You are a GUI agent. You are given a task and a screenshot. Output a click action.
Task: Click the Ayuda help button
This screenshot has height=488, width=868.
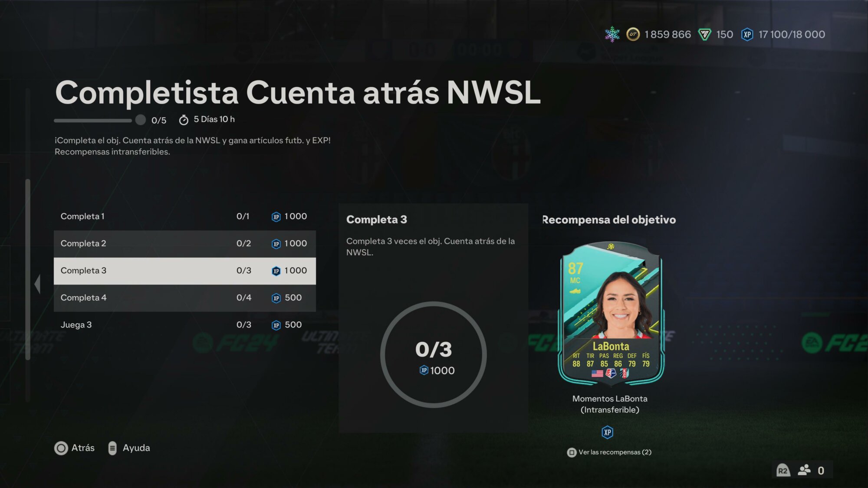(x=129, y=448)
